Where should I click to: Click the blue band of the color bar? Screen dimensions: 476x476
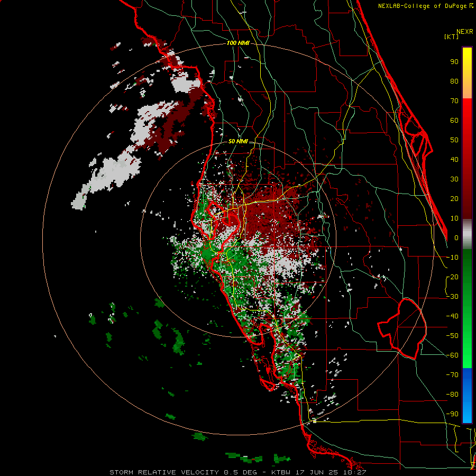[467, 396]
